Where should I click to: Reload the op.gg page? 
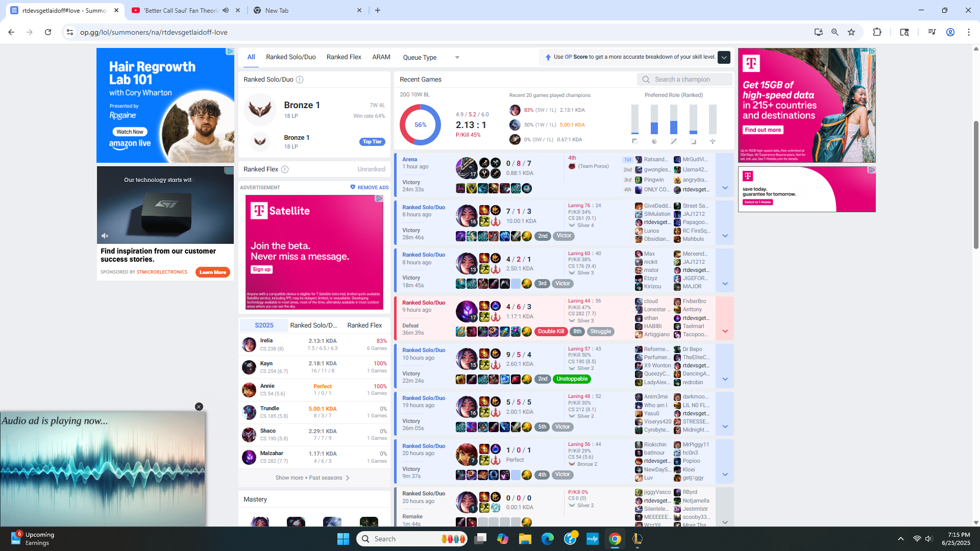click(x=48, y=32)
